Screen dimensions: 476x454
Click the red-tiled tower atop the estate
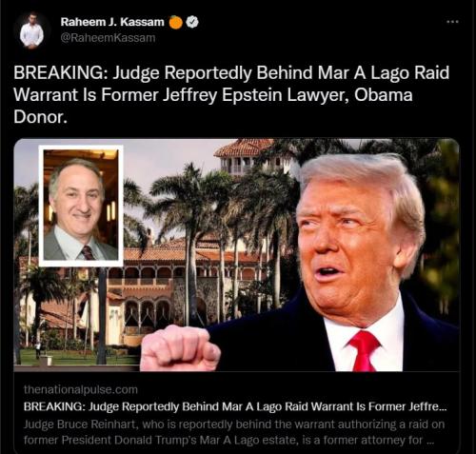pos(245,157)
